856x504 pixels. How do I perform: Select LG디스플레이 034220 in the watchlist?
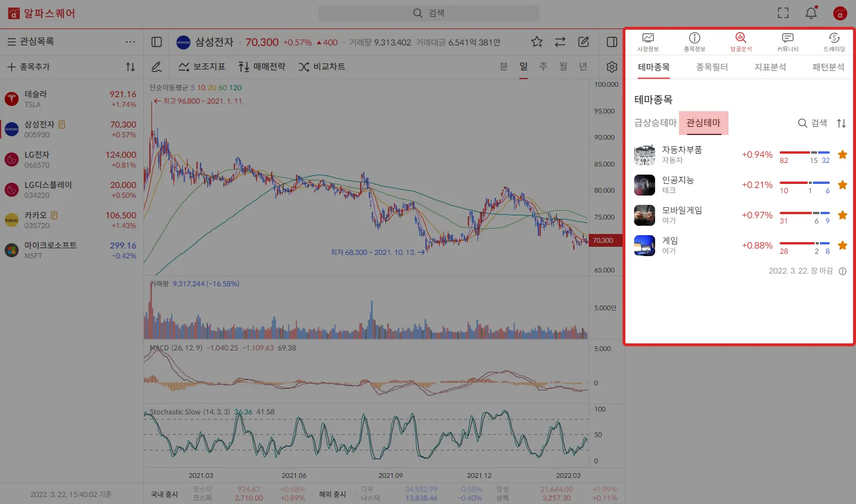tap(72, 190)
